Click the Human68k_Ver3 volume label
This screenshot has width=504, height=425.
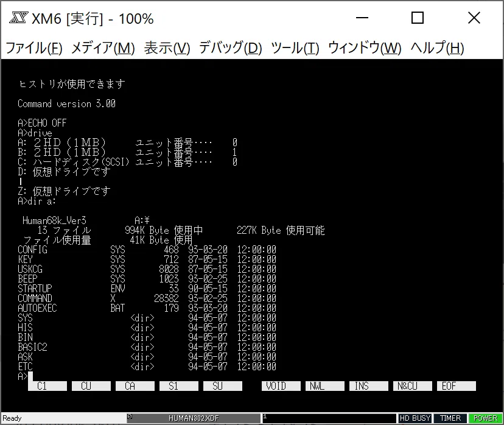tap(54, 220)
